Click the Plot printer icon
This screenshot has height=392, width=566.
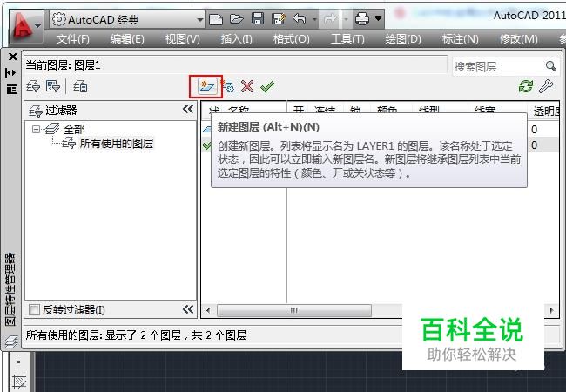361,18
